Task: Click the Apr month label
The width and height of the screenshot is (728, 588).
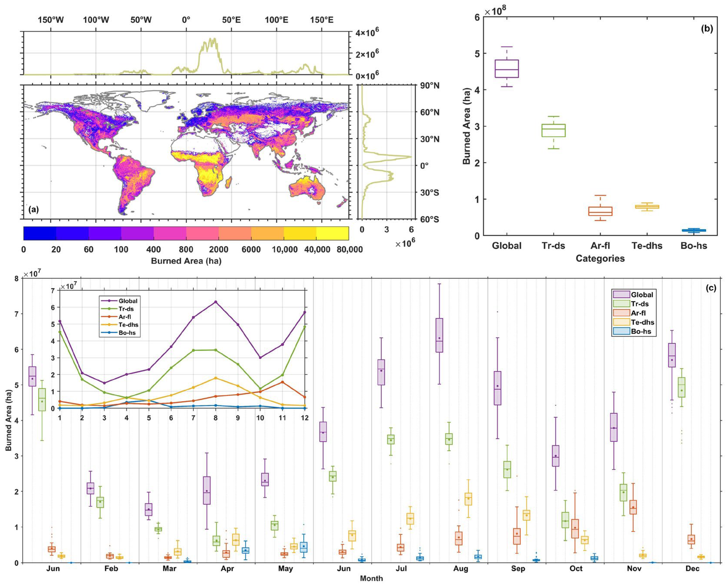Action: click(227, 569)
